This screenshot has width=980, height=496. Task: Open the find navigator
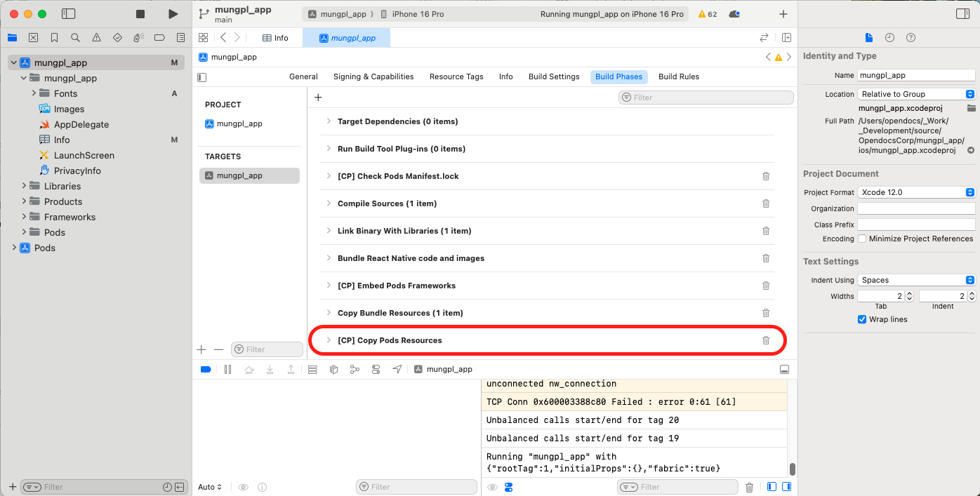pyautogui.click(x=75, y=38)
